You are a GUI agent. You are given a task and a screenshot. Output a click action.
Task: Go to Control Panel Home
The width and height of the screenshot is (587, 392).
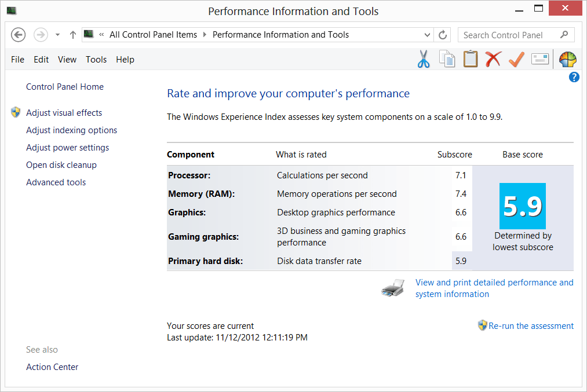pos(65,87)
